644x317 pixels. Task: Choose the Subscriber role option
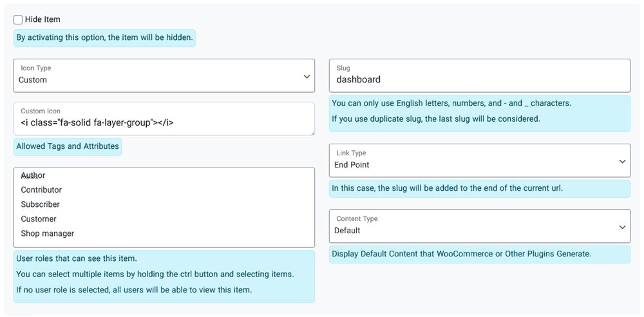40,204
